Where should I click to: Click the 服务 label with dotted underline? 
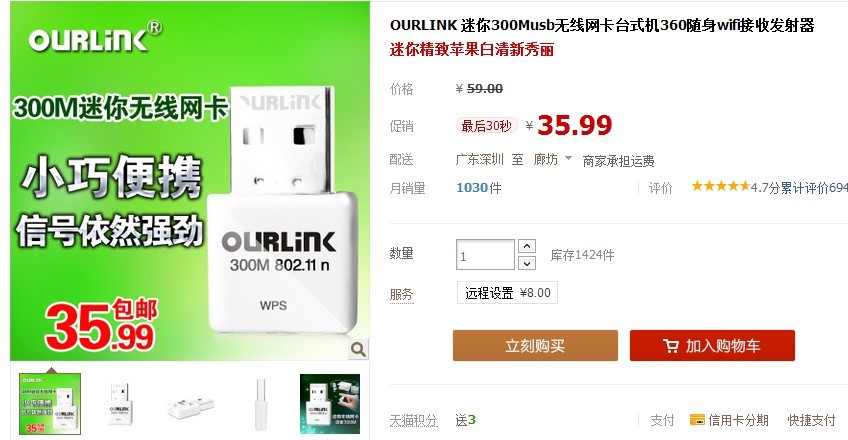[401, 295]
